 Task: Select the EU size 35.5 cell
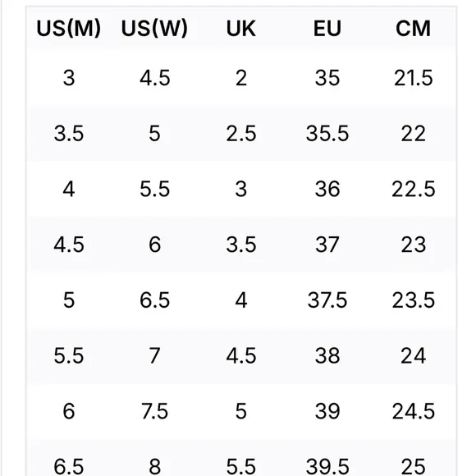click(x=327, y=134)
